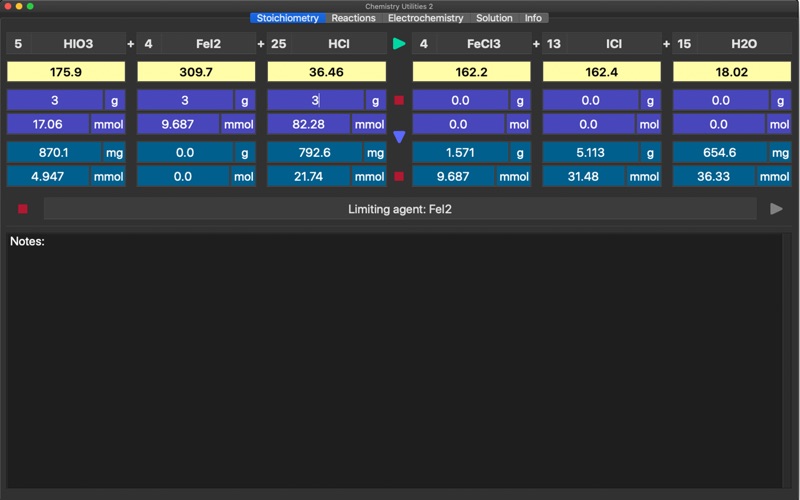The height and width of the screenshot is (500, 800).
Task: Change the mmol unit beside 17.06
Action: (108, 124)
